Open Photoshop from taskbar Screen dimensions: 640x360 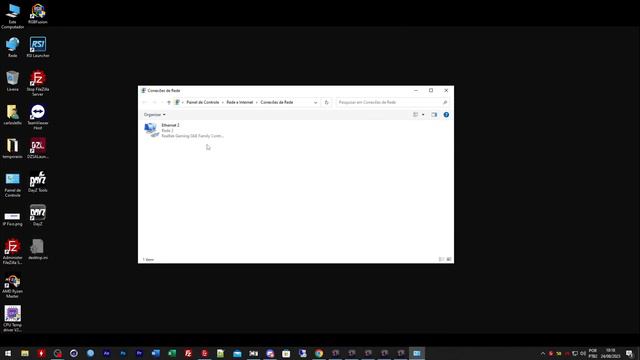[123, 353]
